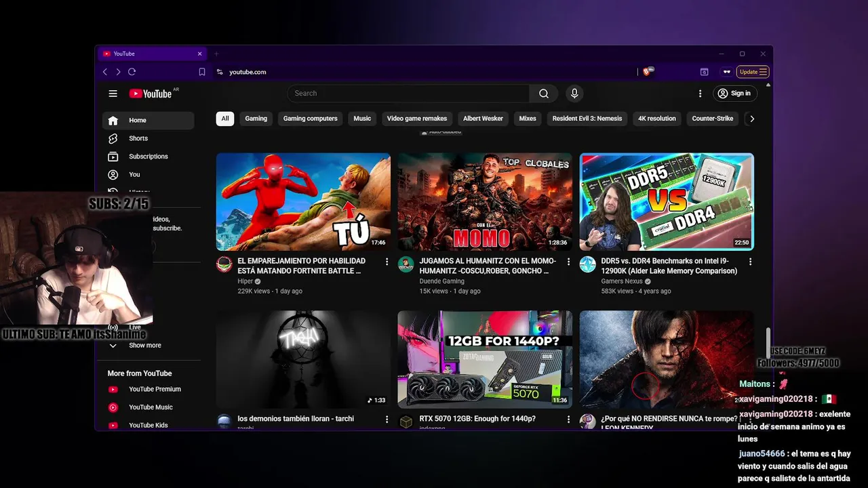Open the Duende Gaming channel name link

[441, 281]
